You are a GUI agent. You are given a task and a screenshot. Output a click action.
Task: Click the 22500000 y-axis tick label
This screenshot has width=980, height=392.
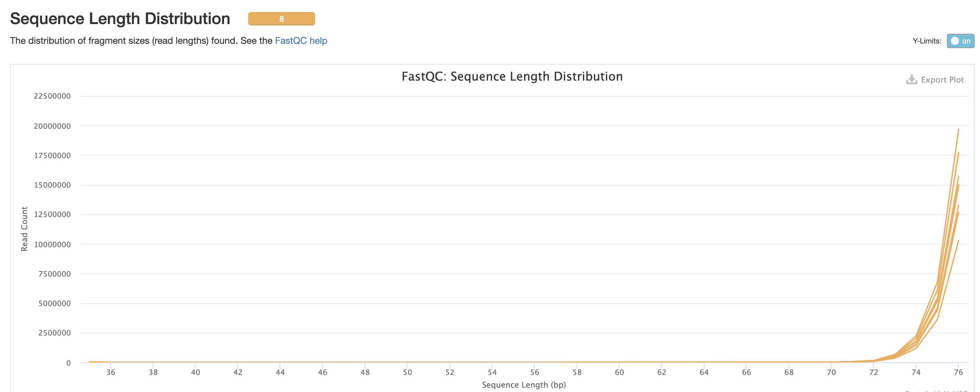click(x=52, y=96)
